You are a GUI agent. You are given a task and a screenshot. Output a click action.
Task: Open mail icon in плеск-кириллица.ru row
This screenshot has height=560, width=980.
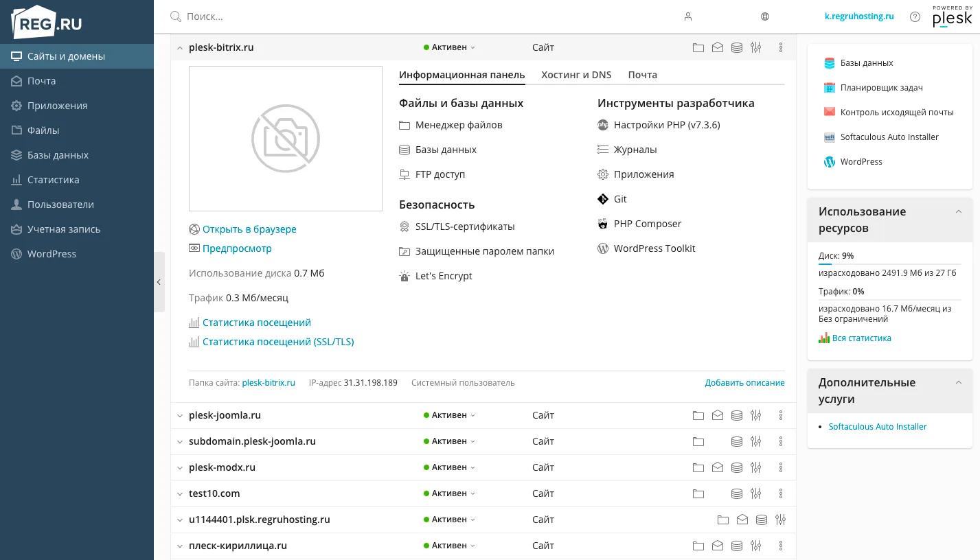coord(718,546)
